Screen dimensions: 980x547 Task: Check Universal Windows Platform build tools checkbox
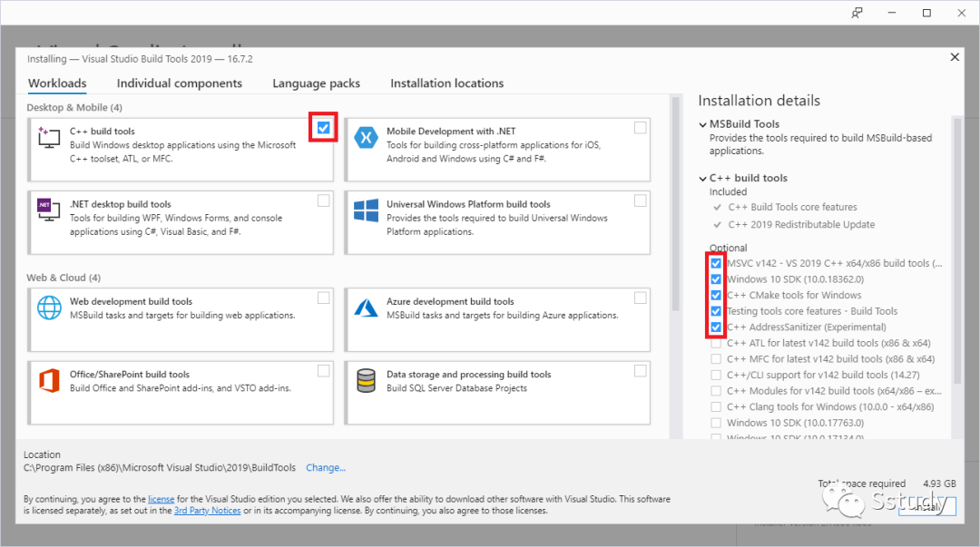tap(640, 200)
